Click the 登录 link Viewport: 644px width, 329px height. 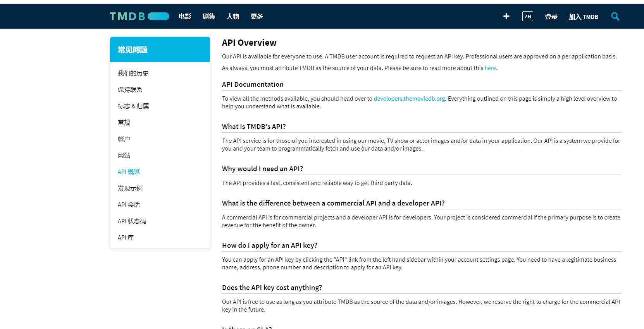coord(551,17)
